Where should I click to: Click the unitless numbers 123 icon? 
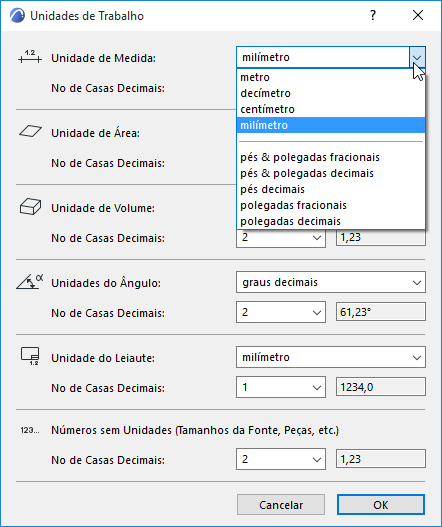click(x=30, y=430)
